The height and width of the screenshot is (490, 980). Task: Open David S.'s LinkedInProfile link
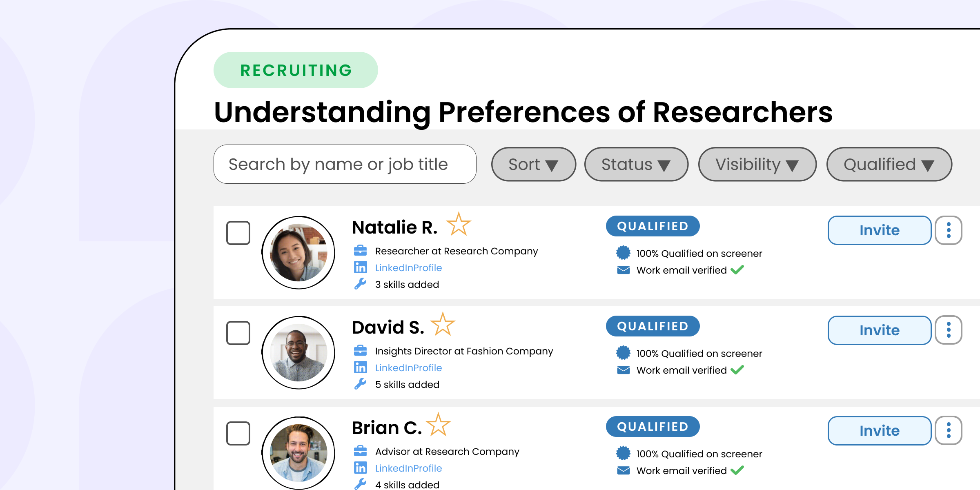(x=408, y=368)
